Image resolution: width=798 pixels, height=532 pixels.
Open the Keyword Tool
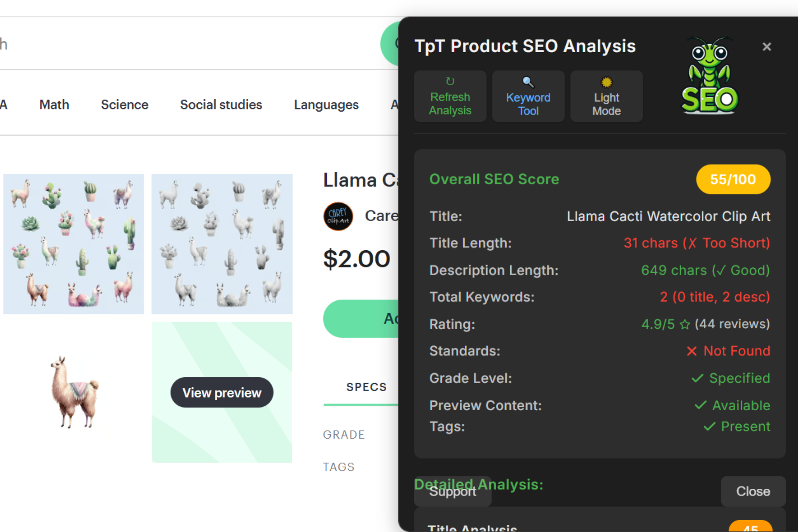(x=528, y=96)
